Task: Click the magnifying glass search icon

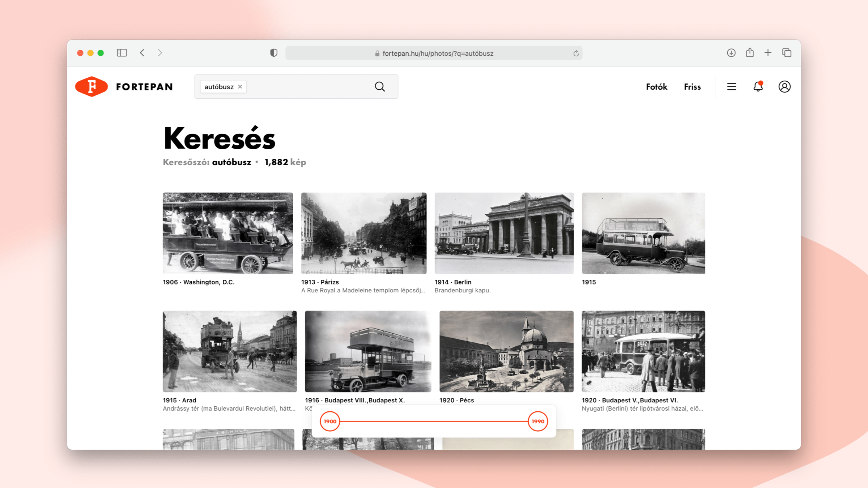Action: point(380,87)
